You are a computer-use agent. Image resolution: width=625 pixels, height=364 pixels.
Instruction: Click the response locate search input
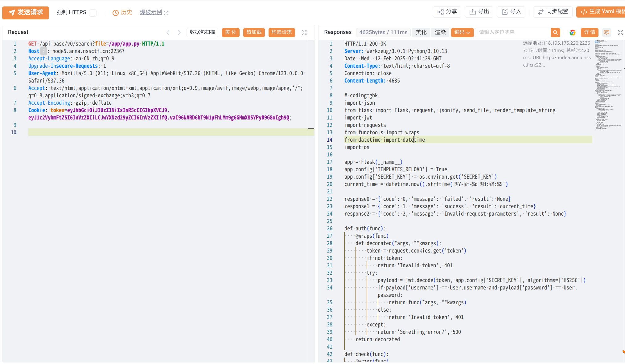tap(513, 32)
